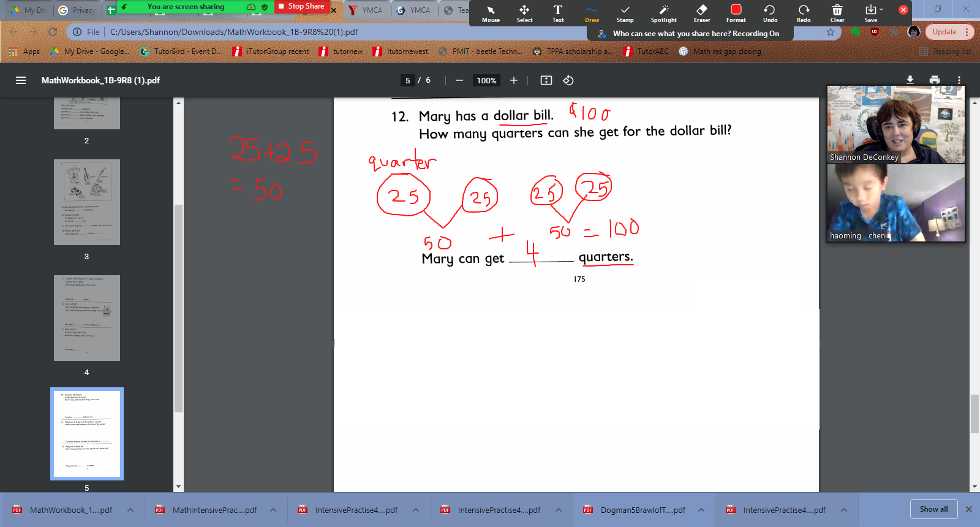Open TPPA scholarship bookmark
This screenshot has width=980, height=527.
click(x=573, y=51)
